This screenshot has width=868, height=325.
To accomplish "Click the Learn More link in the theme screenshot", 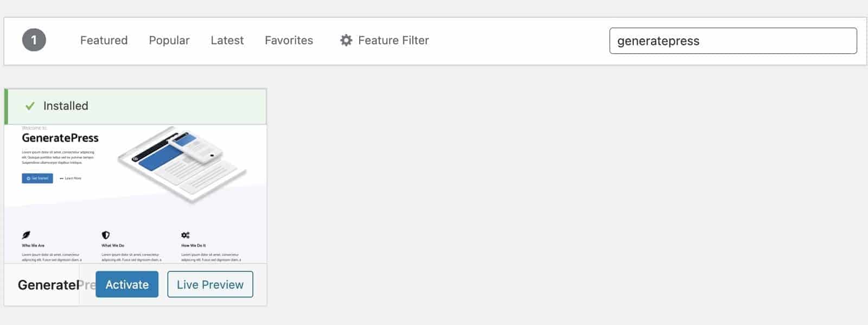I will [x=71, y=178].
